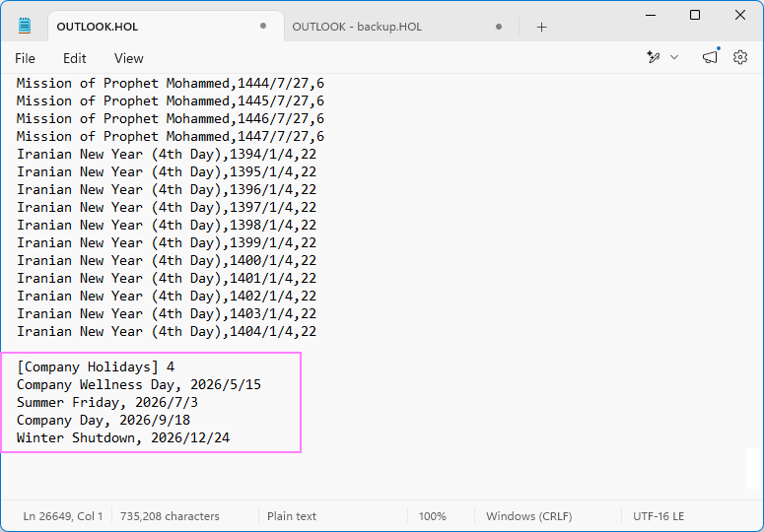The image size is (764, 532).
Task: Click the vertical scrollbar thumb at right
Action: pyautogui.click(x=754, y=469)
